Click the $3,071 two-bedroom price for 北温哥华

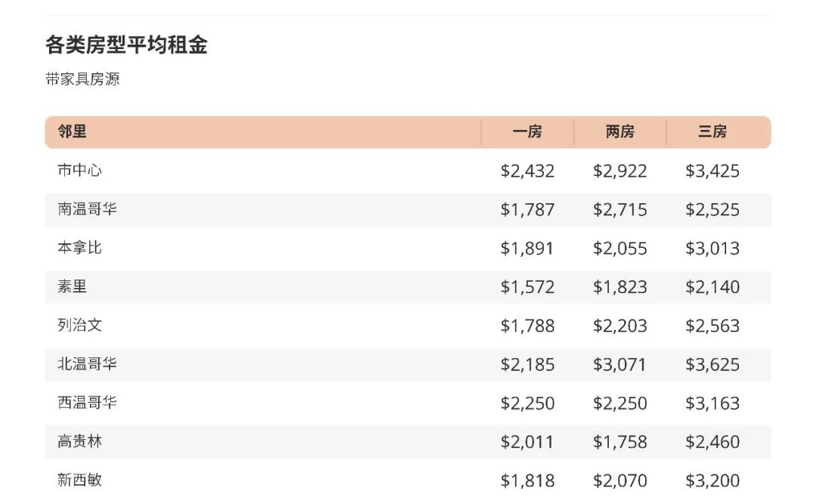tap(620, 364)
